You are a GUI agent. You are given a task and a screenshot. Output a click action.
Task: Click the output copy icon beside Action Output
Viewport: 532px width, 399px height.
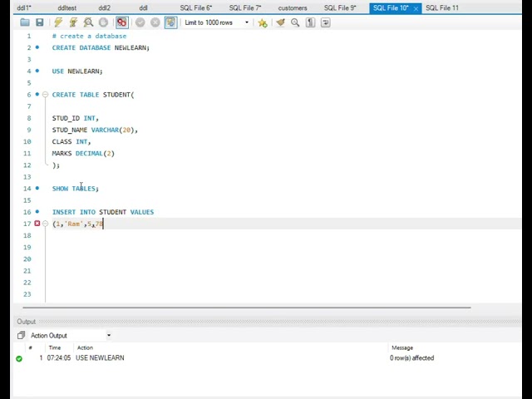click(21, 336)
